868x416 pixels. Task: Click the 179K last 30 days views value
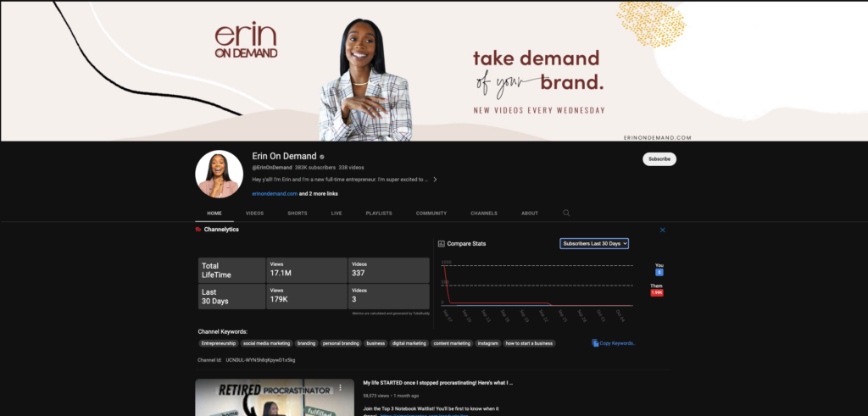(x=279, y=299)
